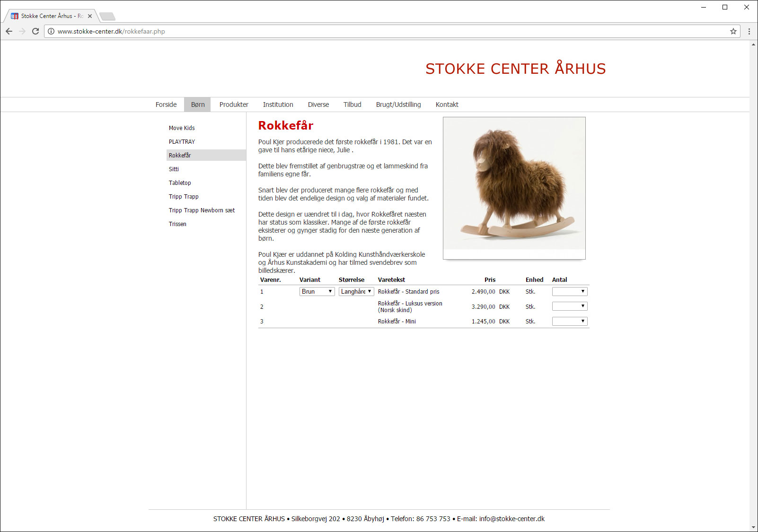Viewport: 758px width, 532px height.
Task: Minimize the browser window
Action: pos(704,7)
